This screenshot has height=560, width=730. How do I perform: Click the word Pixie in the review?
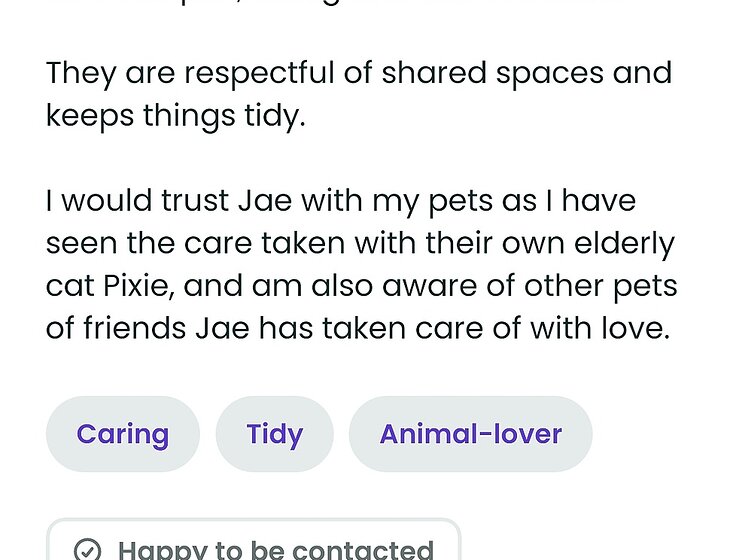pos(139,286)
